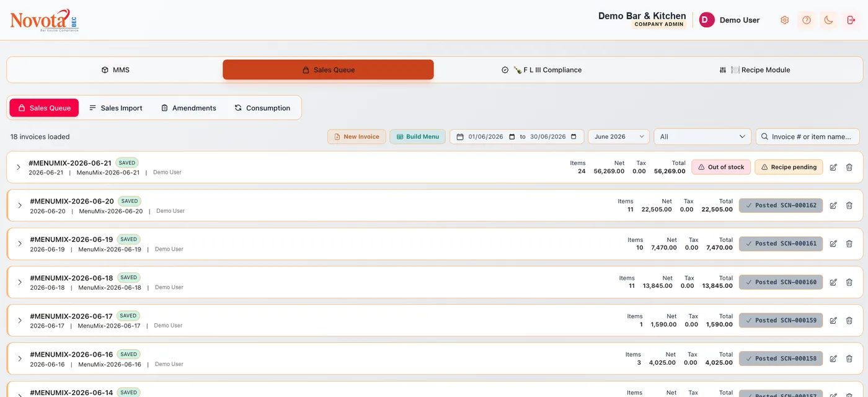Edit invoice MENUMIX-2026-06-19
The height and width of the screenshot is (397, 868).
click(833, 244)
